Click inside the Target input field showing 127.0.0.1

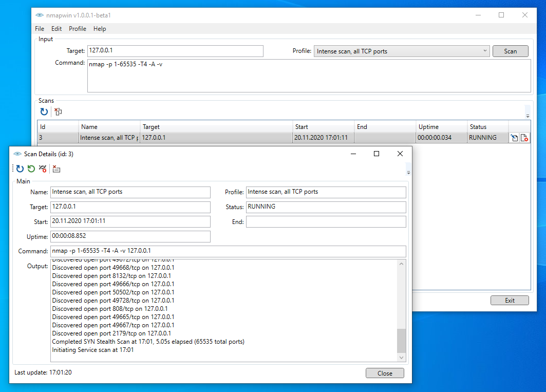(x=175, y=51)
